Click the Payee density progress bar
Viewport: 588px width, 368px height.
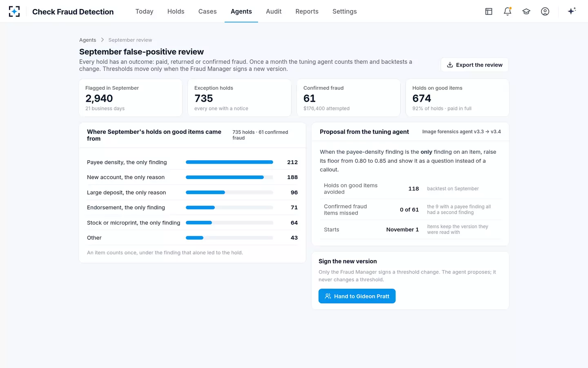pos(229,162)
